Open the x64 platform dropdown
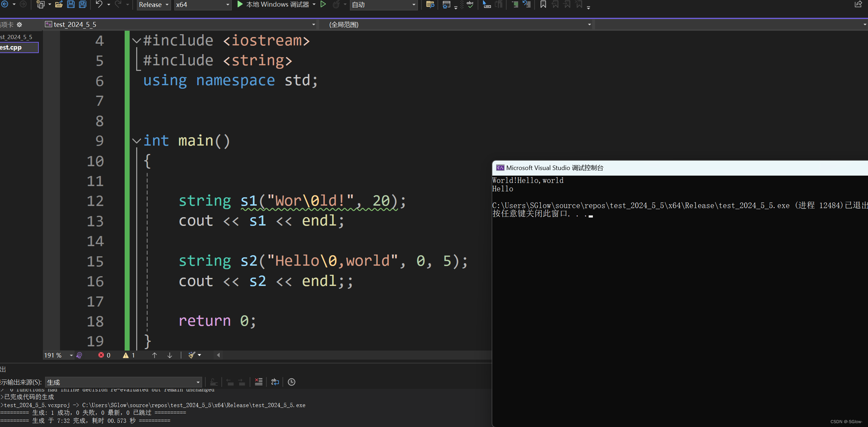 tap(203, 5)
